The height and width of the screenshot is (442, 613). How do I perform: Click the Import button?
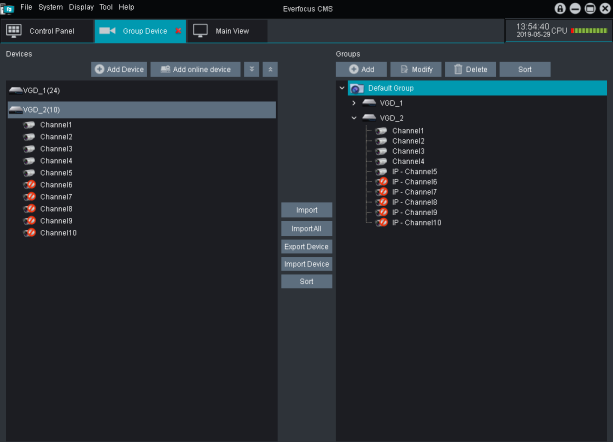click(306, 210)
